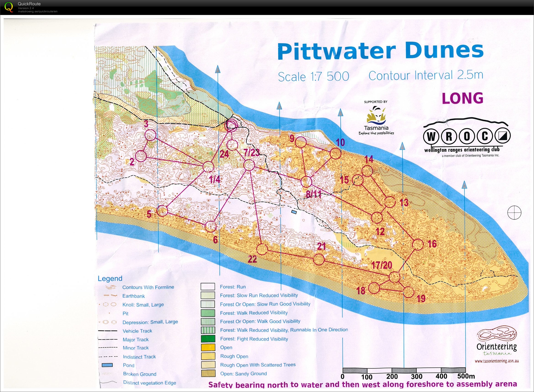Viewport: 534px width, 392px height.
Task: Click the registration crosshair mark at right edge
Action: tap(514, 212)
